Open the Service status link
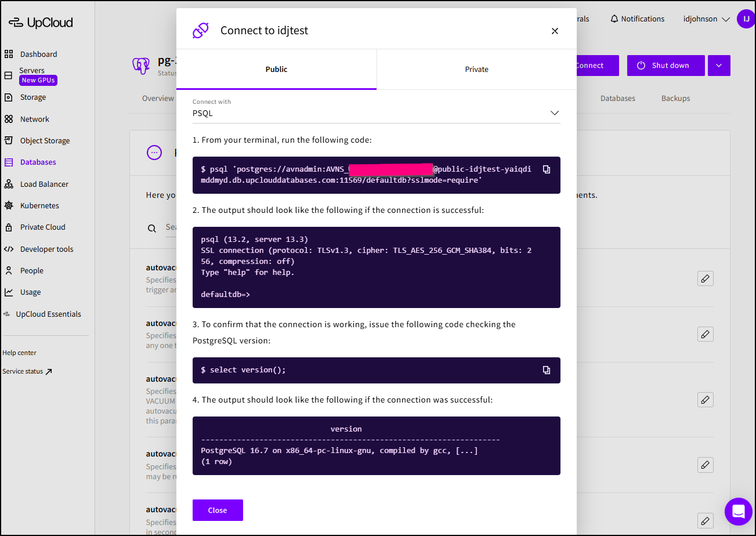756x536 pixels. 27,371
